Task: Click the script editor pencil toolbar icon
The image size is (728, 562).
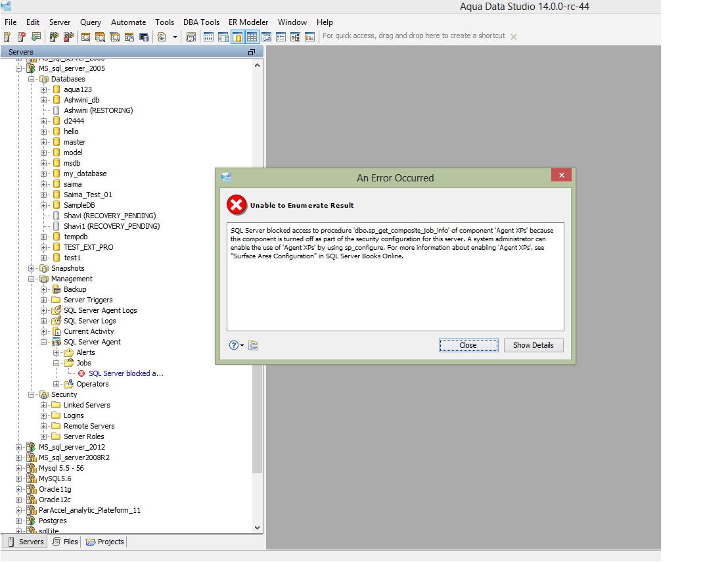Action: (162, 37)
